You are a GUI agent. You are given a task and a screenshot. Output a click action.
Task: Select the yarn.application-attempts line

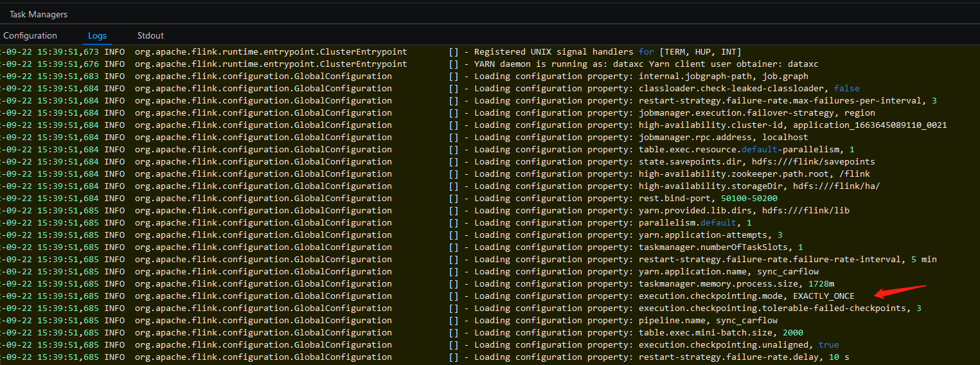click(x=391, y=235)
